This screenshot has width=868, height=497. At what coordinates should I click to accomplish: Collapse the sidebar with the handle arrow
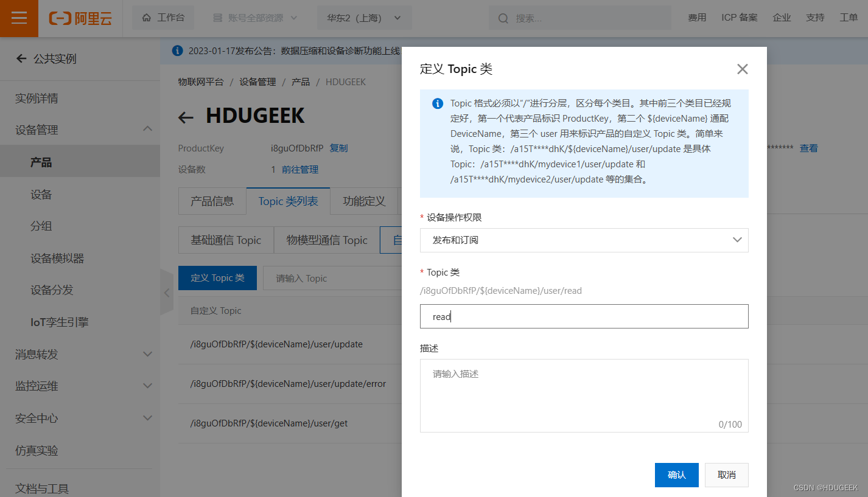coord(167,292)
